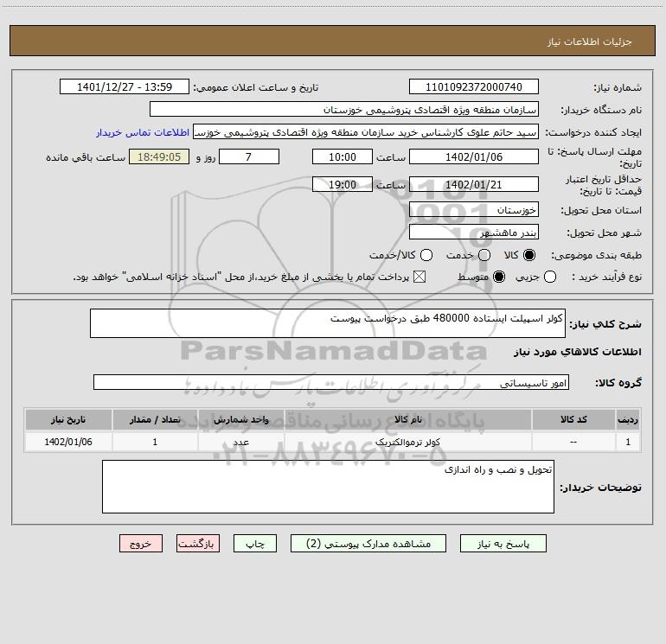Click the گروه کالا field امور تاسیساتی
The width and height of the screenshot is (666, 644).
[x=331, y=382]
